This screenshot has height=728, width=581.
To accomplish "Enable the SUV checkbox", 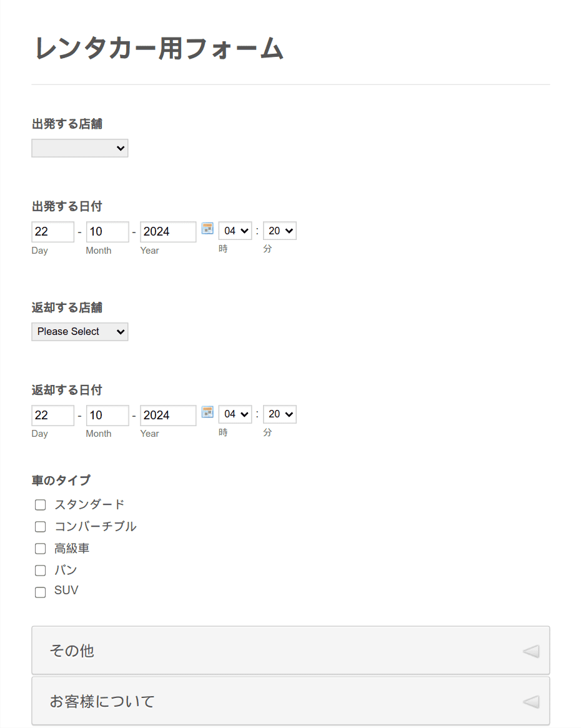I will (x=41, y=592).
